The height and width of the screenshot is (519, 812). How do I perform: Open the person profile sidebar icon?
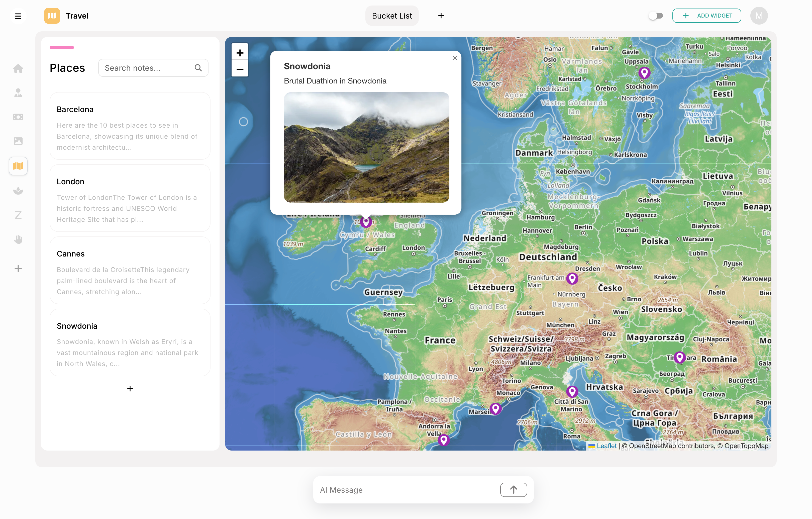point(18,93)
